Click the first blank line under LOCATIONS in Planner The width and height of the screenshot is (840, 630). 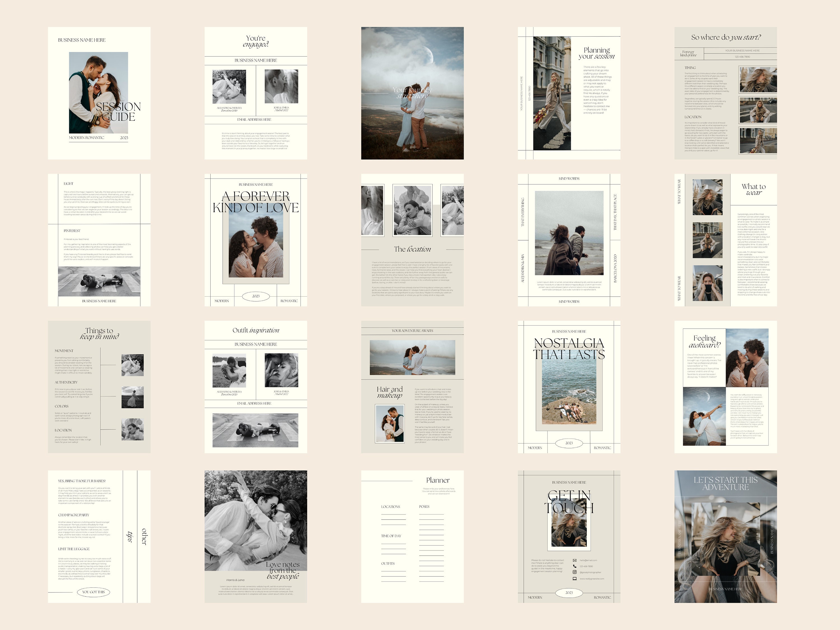(x=393, y=514)
